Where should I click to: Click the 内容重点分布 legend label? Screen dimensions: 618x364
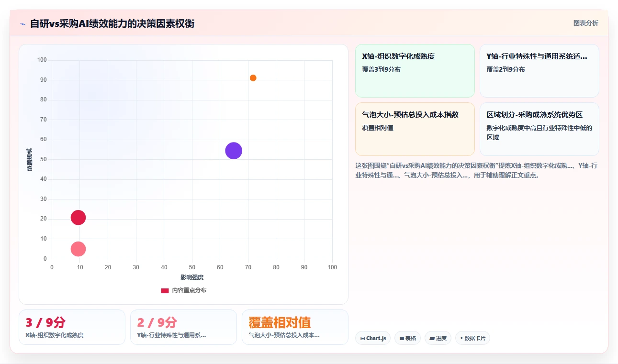coord(189,290)
